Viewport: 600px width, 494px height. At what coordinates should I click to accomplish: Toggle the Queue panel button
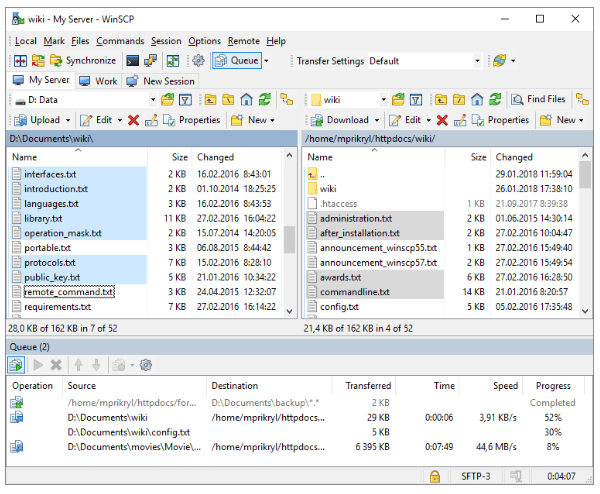coord(236,61)
